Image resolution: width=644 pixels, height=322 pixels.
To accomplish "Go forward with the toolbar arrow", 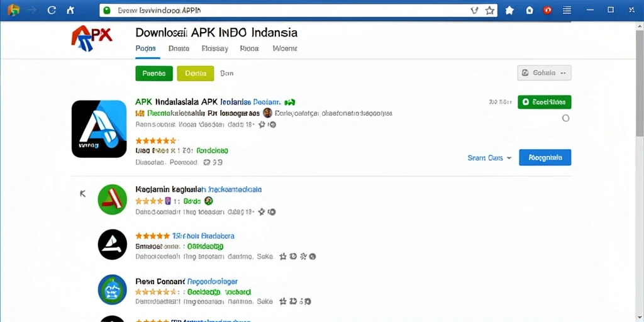I will pyautogui.click(x=33, y=10).
